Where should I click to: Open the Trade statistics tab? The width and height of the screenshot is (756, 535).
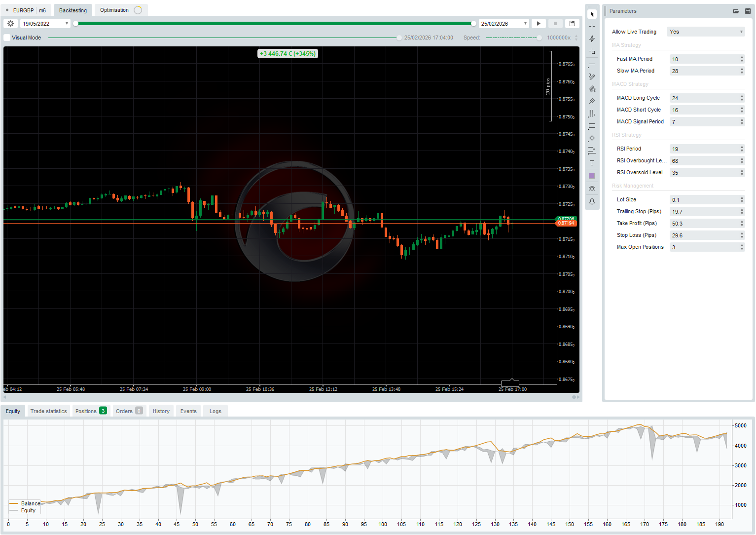tap(48, 411)
